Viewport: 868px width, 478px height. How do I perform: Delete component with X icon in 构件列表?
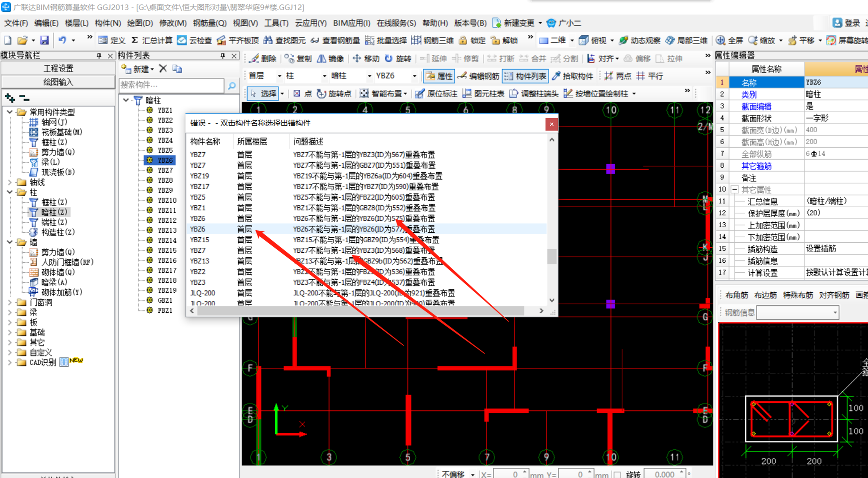tap(163, 69)
